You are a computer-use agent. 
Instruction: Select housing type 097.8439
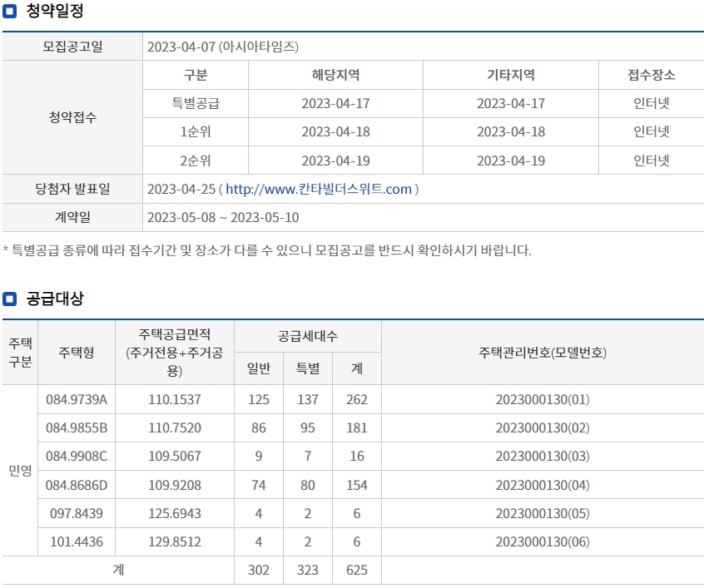click(x=77, y=513)
